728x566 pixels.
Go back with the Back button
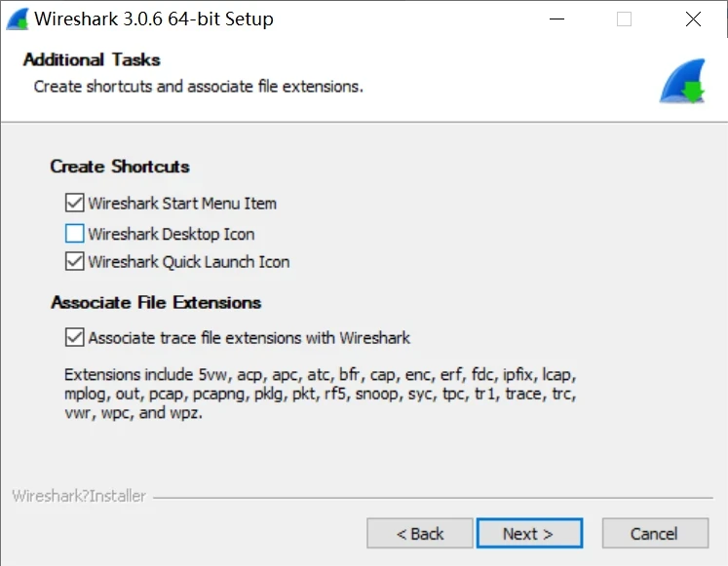click(420, 534)
